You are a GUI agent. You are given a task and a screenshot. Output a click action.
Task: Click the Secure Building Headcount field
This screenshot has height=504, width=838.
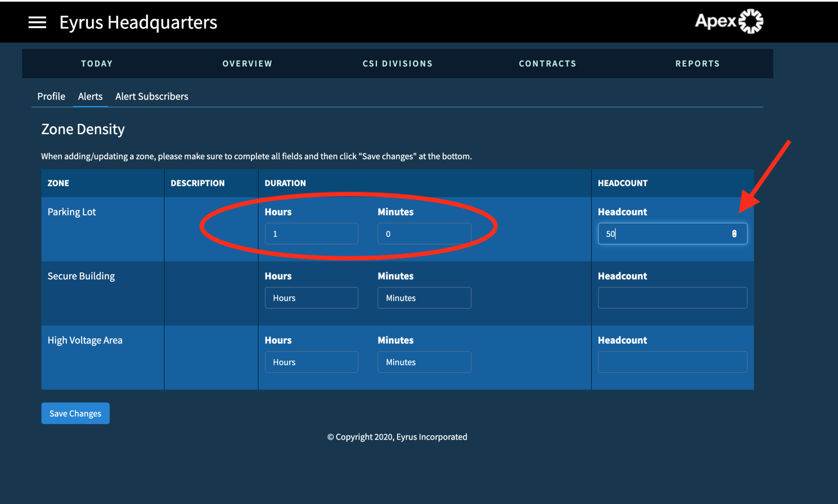point(672,298)
